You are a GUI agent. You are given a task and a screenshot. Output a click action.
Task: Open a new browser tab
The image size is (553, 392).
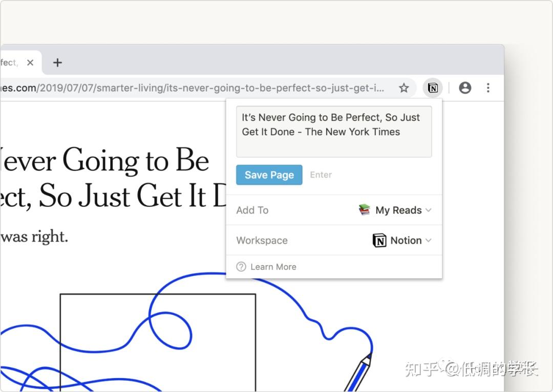point(57,62)
